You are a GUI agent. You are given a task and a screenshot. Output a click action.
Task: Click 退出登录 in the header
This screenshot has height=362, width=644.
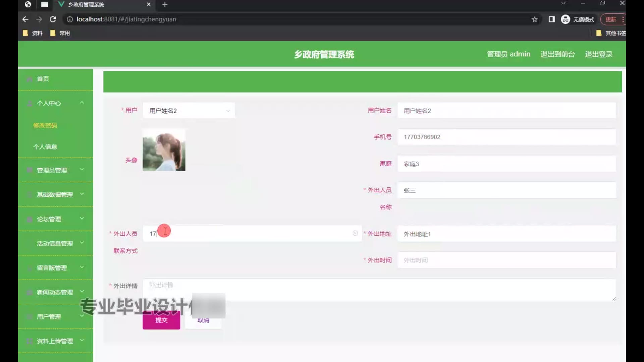[599, 54]
